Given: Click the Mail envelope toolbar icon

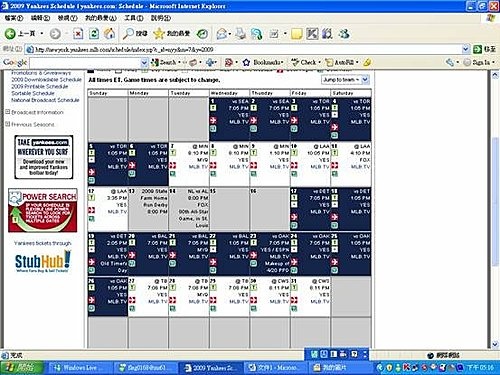Looking at the screenshot, I should click(x=221, y=34).
